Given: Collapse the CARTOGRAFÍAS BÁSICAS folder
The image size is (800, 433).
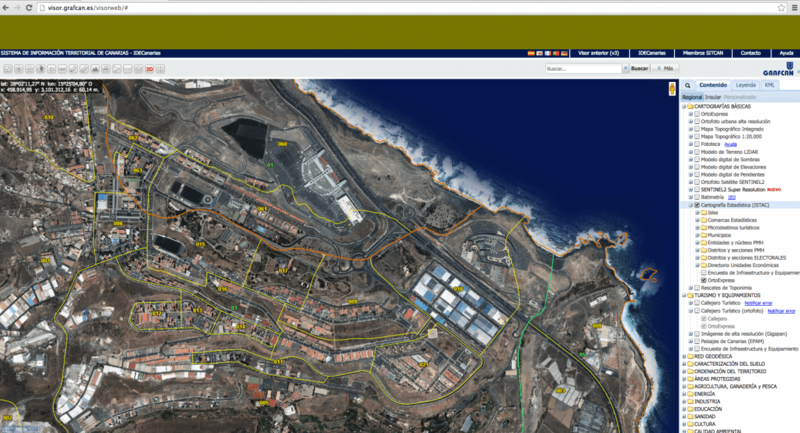Looking at the screenshot, I should tap(684, 105).
